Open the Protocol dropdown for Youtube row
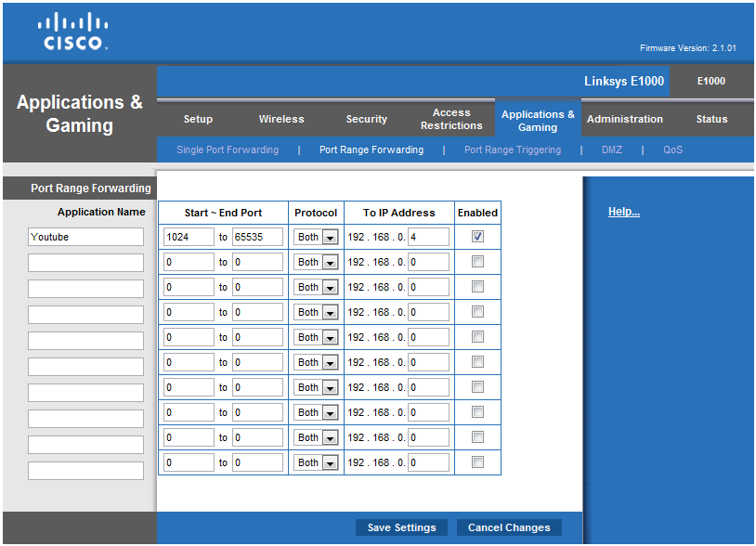 click(x=316, y=238)
